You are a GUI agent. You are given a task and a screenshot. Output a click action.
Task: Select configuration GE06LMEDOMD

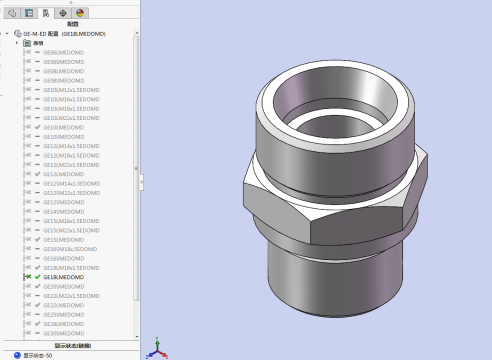click(63, 53)
